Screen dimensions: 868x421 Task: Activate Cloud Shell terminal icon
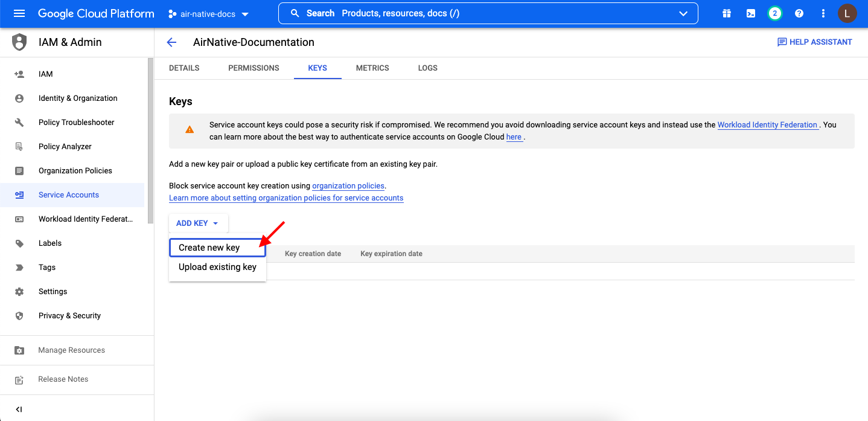(751, 13)
